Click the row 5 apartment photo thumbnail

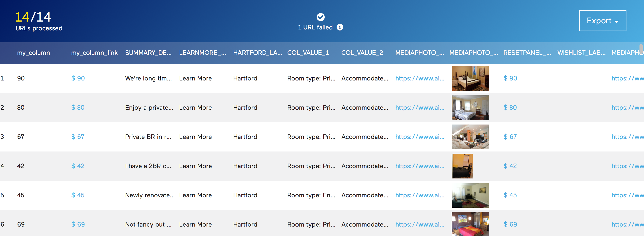(x=470, y=195)
